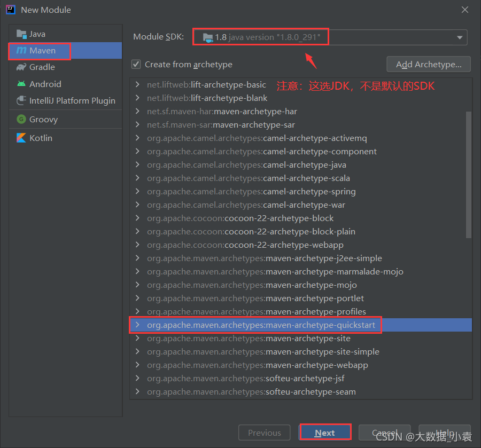The image size is (481, 448).
Task: Select softeu-archetype-jsf row
Action: point(300,379)
